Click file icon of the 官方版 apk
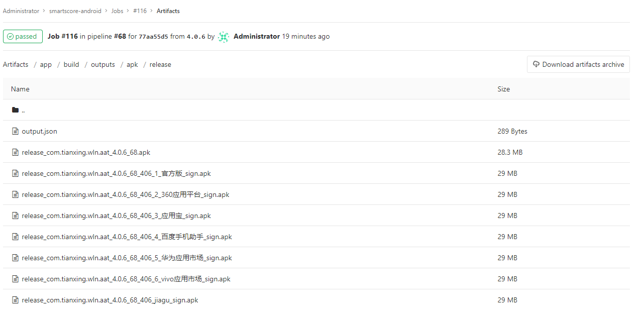This screenshot has height=319, width=644. pos(15,173)
